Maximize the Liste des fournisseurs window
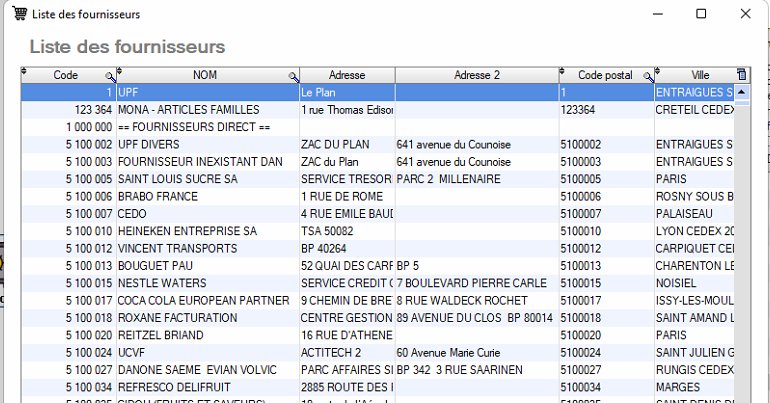The width and height of the screenshot is (770, 403). coord(701,14)
